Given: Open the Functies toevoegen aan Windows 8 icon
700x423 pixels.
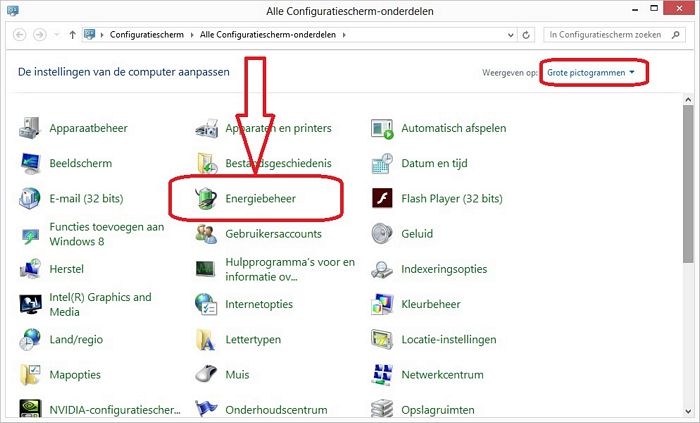Looking at the screenshot, I should tap(30, 234).
